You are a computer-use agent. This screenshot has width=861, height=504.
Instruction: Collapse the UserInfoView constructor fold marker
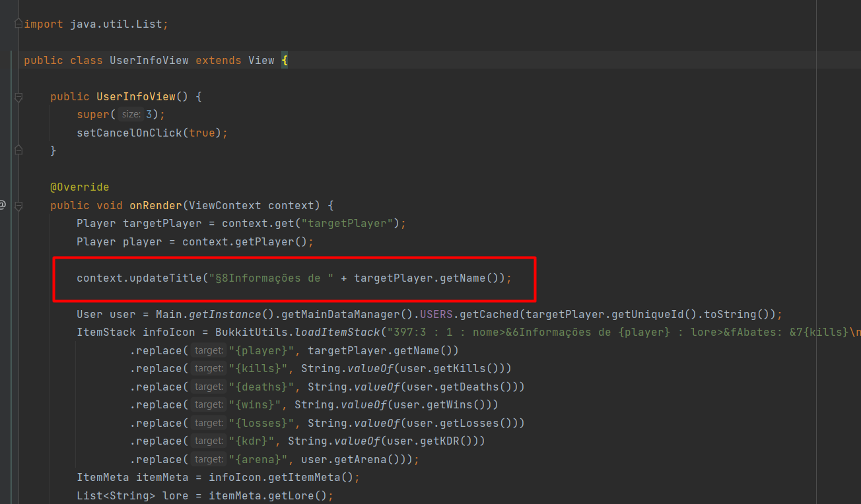coord(19,96)
